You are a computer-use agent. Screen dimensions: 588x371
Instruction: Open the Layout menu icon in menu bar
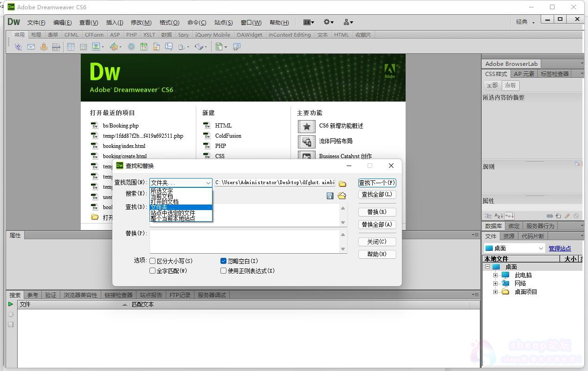click(309, 22)
